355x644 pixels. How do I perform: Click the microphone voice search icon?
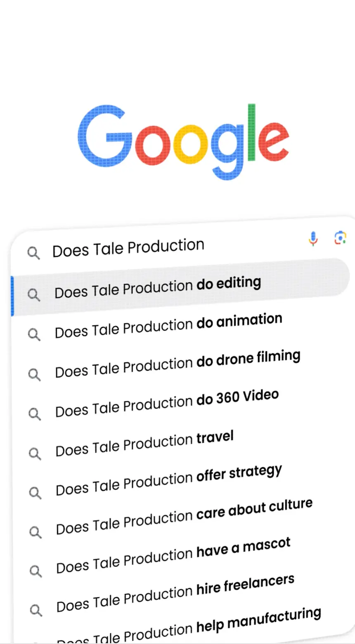313,239
